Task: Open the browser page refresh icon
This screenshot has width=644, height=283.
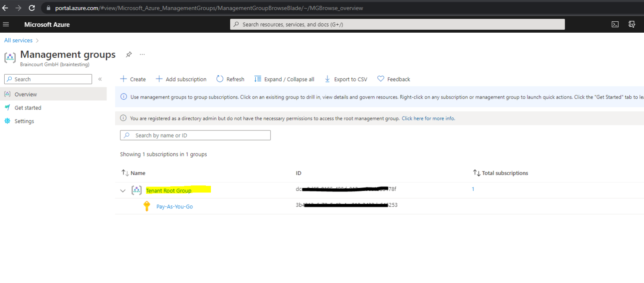Action: coord(32,8)
